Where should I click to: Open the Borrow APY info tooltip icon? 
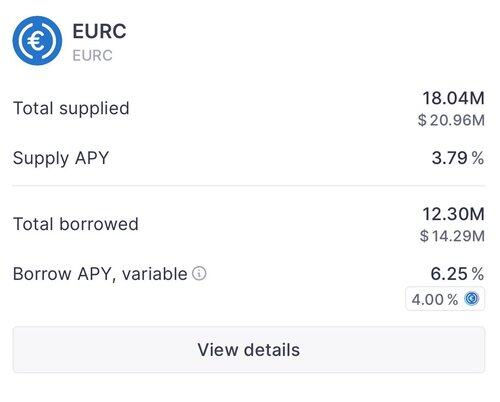click(199, 274)
